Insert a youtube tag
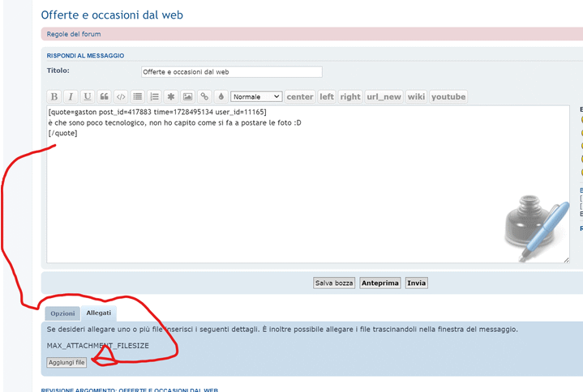Image resolution: width=583 pixels, height=392 pixels. (x=448, y=96)
